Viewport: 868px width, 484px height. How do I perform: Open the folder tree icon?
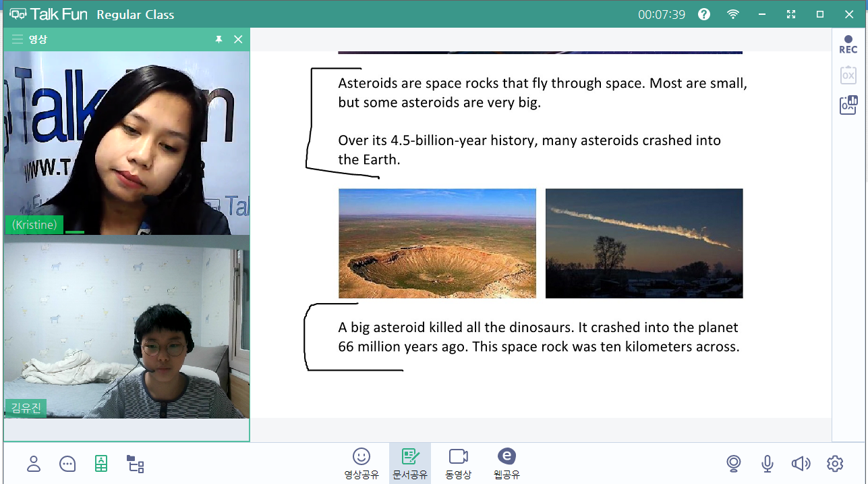[136, 464]
